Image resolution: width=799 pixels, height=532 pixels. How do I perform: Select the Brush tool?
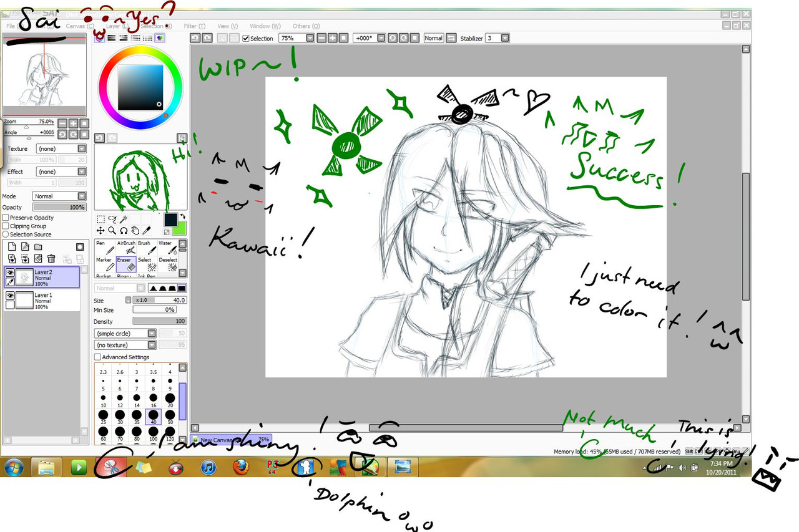(146, 248)
